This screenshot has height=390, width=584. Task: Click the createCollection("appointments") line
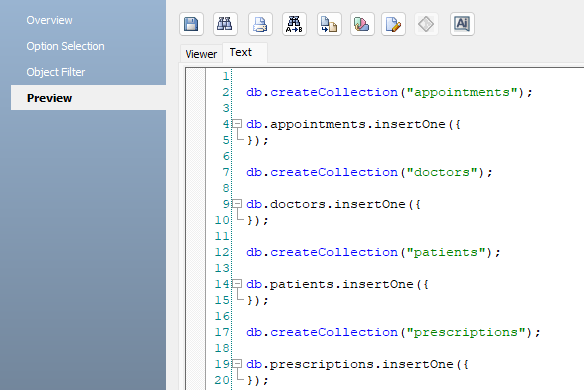coord(389,92)
